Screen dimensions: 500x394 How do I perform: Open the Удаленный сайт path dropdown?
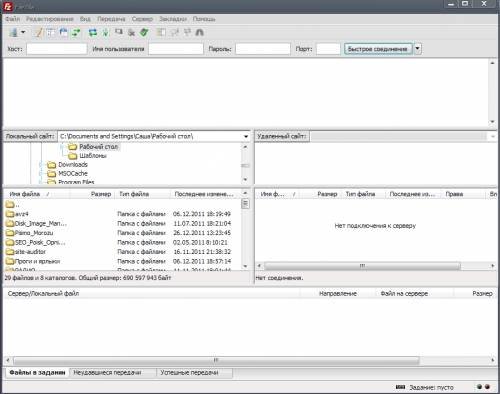pos(493,136)
